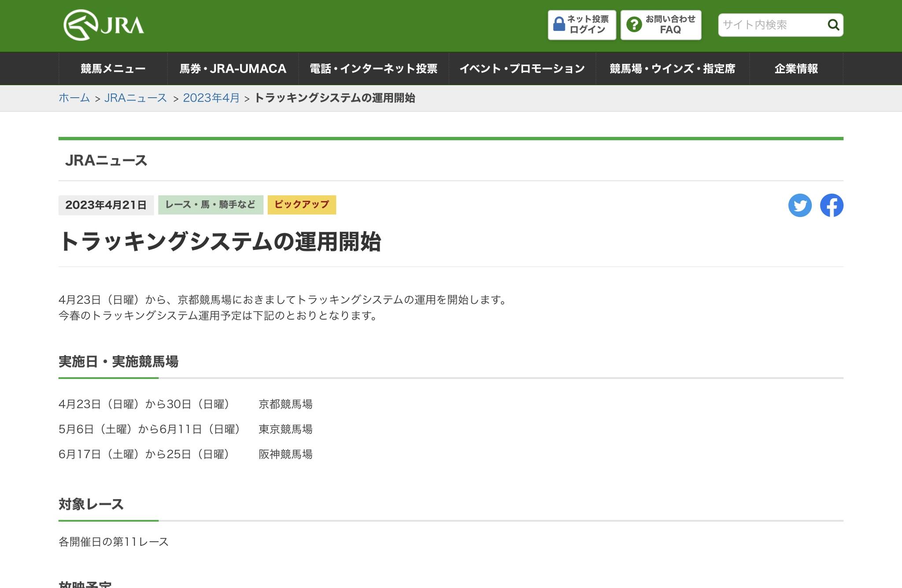Open the イベント・プロモーション menu
902x588 pixels.
[522, 69]
